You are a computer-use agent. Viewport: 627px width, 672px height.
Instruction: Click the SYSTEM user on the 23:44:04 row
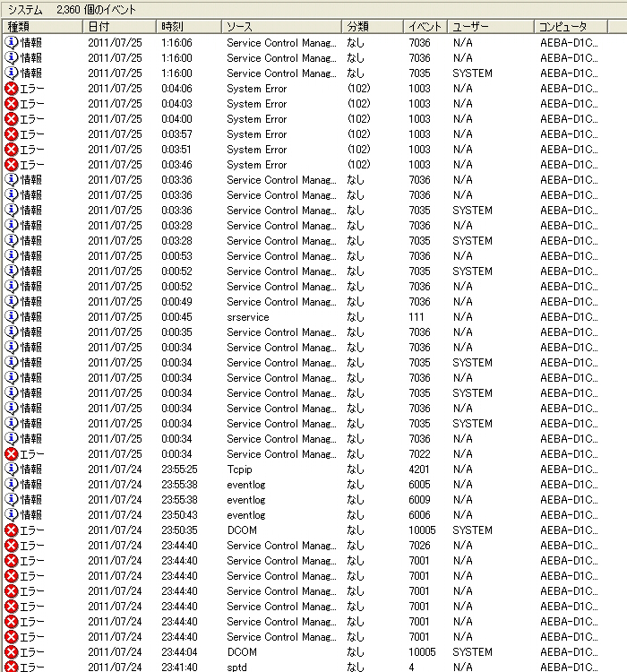click(472, 652)
